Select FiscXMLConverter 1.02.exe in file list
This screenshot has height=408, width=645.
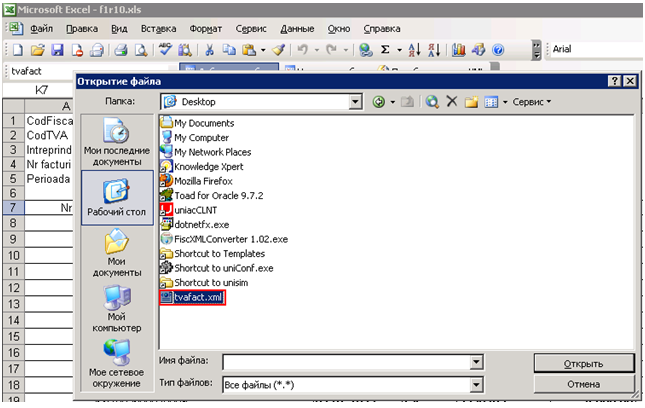(x=224, y=239)
